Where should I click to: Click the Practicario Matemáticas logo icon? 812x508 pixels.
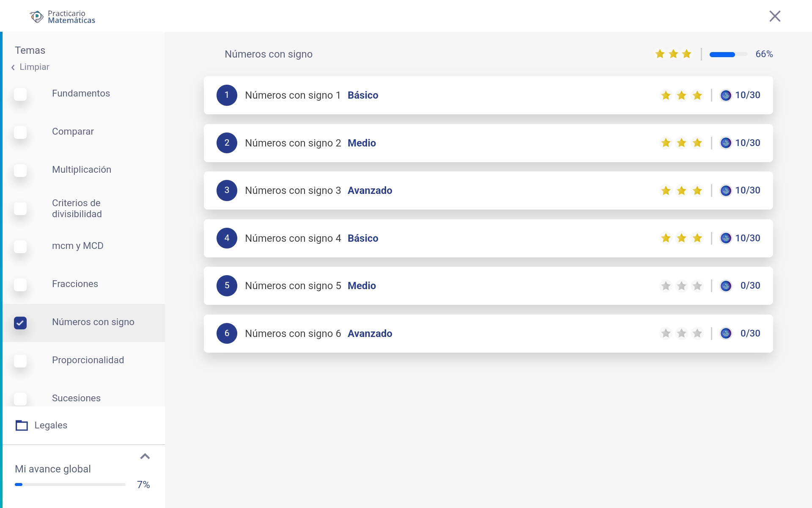(x=37, y=17)
